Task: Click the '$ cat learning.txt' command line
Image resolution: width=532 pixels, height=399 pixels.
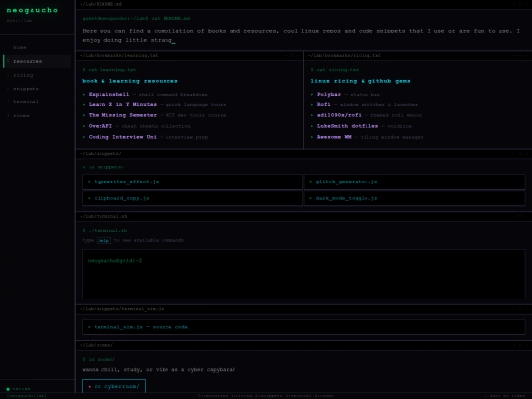Action: (x=109, y=70)
